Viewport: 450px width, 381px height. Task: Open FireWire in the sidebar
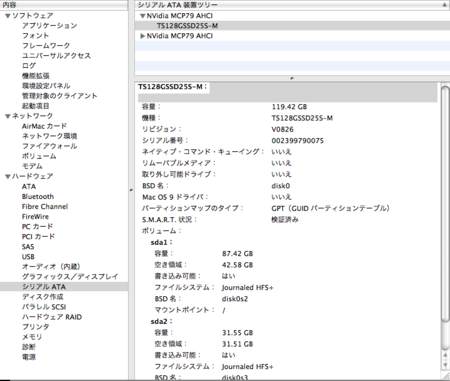pos(35,216)
